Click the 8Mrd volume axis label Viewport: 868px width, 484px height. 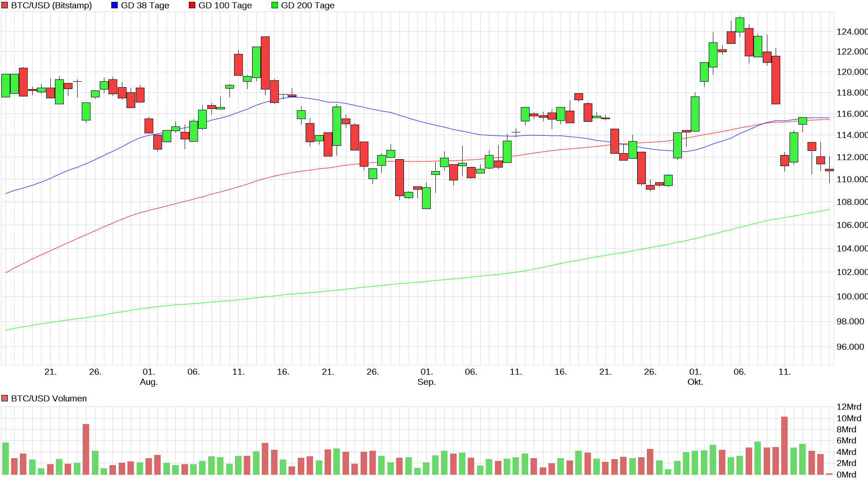pyautogui.click(x=847, y=429)
